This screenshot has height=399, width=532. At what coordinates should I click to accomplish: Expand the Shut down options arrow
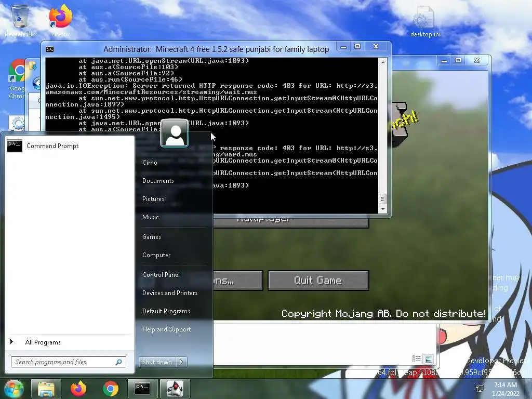pos(181,362)
